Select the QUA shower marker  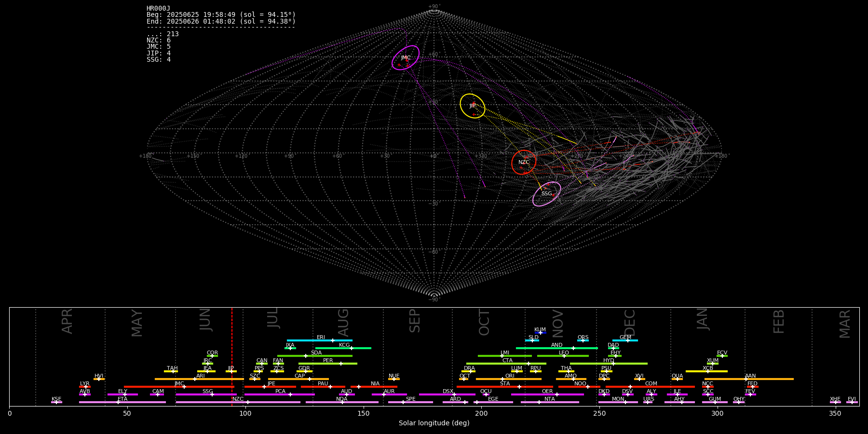click(677, 379)
